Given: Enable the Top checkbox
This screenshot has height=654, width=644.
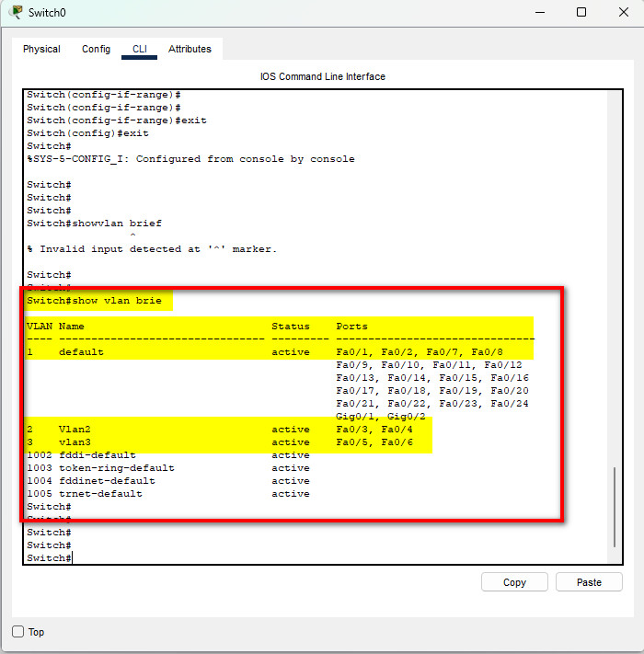Looking at the screenshot, I should coord(18,632).
